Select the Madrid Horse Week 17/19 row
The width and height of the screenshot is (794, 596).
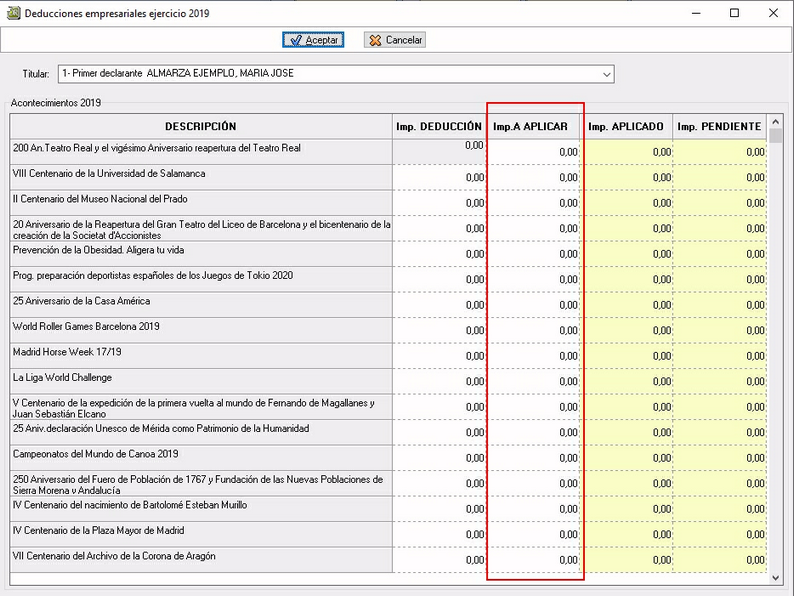pyautogui.click(x=201, y=356)
